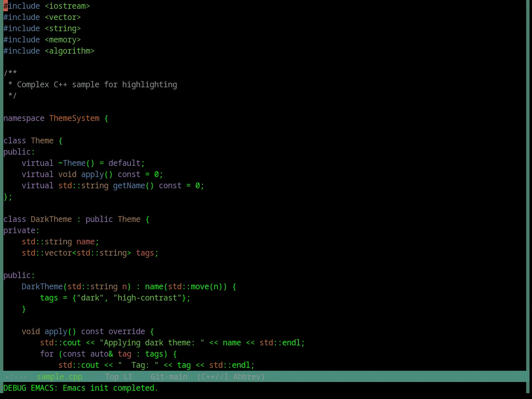532x399 pixels.
Task: Click the 'class Theme {' declaration line
Action: click(x=33, y=140)
